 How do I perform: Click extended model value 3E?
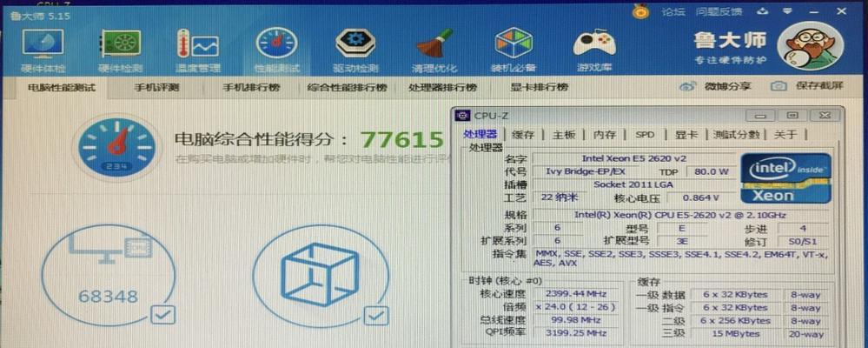[684, 242]
